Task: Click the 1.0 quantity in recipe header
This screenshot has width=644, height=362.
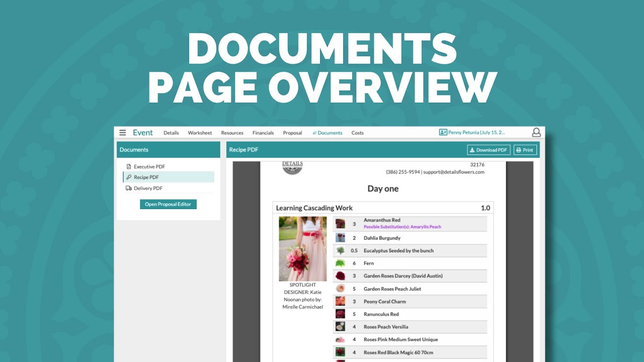Action: click(485, 208)
